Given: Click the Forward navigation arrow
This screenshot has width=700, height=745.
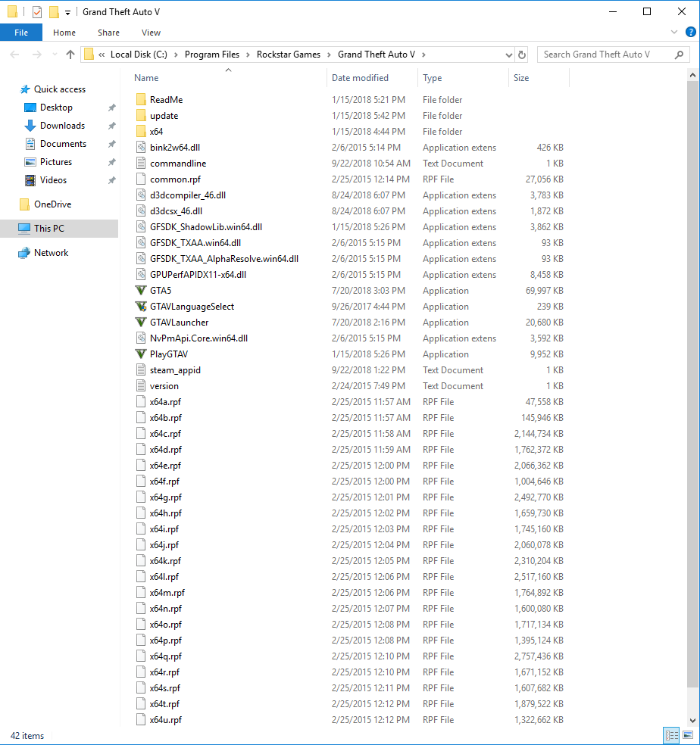Looking at the screenshot, I should pyautogui.click(x=36, y=55).
